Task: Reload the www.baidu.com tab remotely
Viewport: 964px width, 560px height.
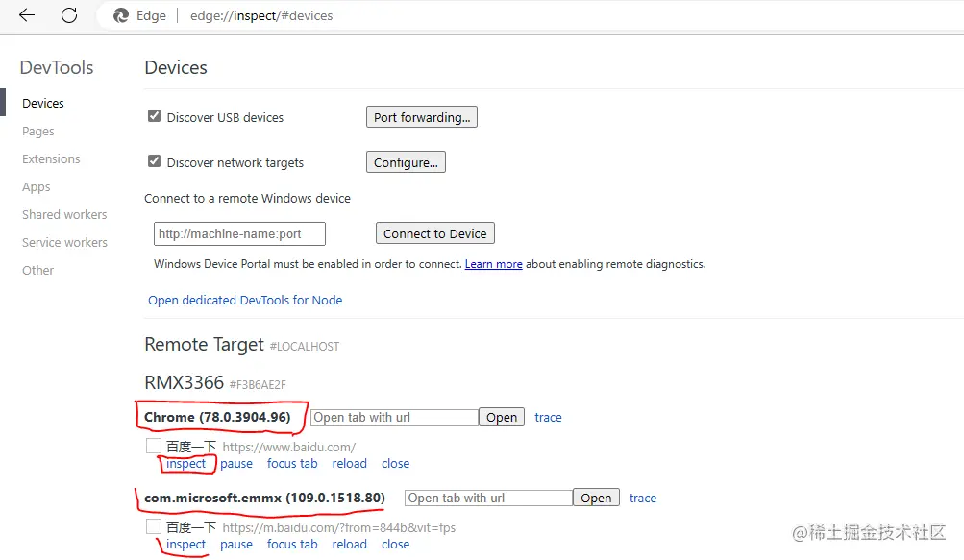Action: click(349, 464)
